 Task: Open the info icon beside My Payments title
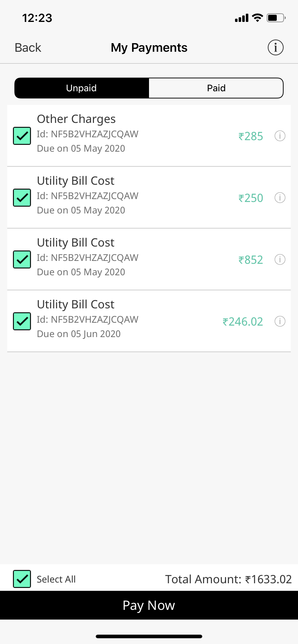(x=276, y=47)
